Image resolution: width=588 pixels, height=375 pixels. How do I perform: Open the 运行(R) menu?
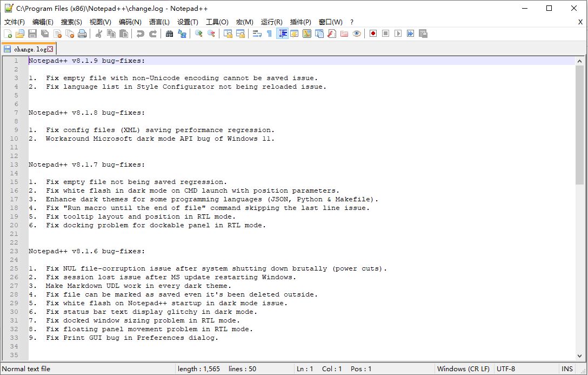tap(271, 22)
